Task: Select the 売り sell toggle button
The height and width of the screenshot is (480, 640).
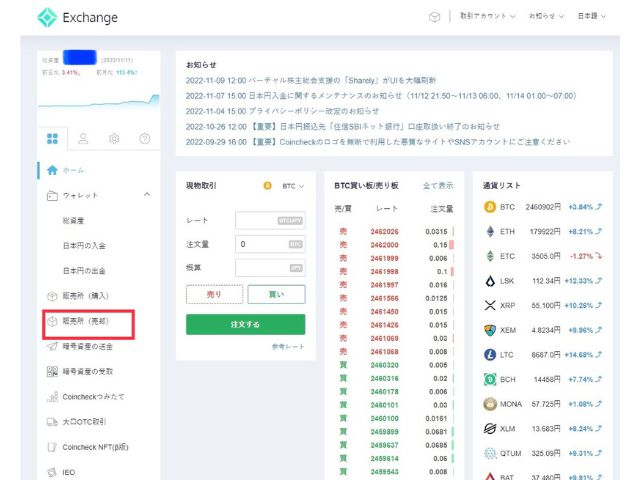Action: point(214,294)
